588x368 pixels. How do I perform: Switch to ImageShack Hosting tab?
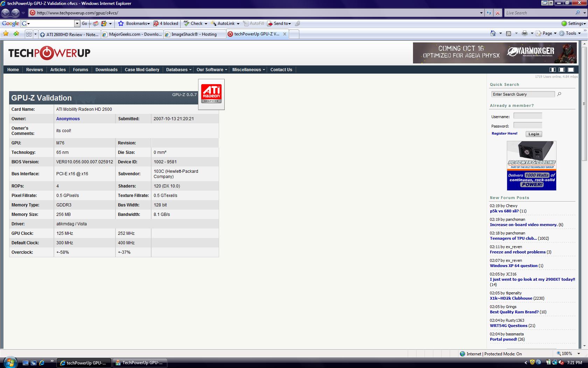(x=195, y=34)
